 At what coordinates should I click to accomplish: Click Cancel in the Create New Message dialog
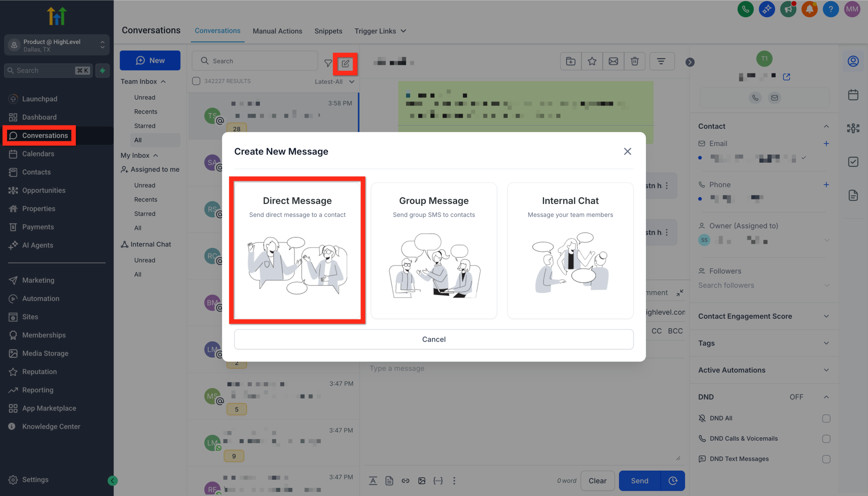433,339
